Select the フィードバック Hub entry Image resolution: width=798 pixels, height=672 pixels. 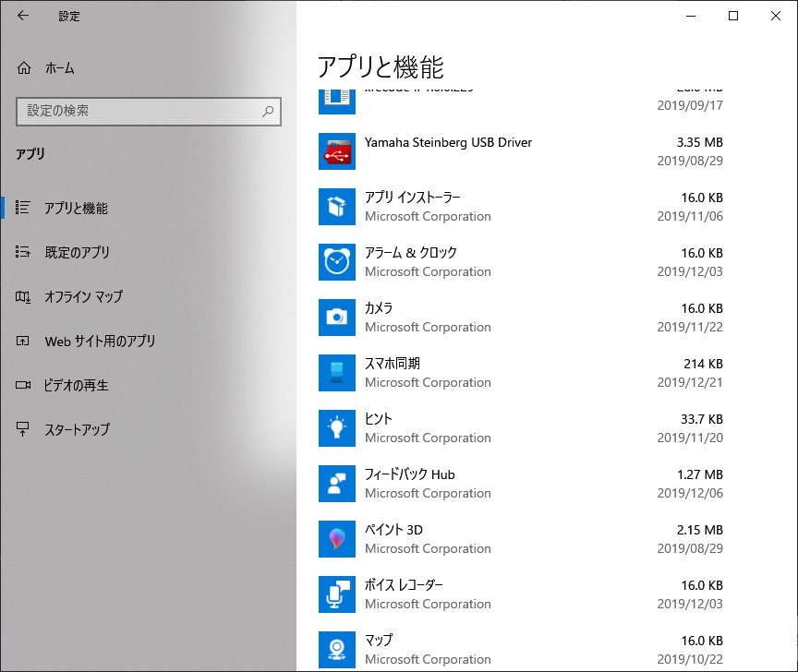(x=521, y=484)
